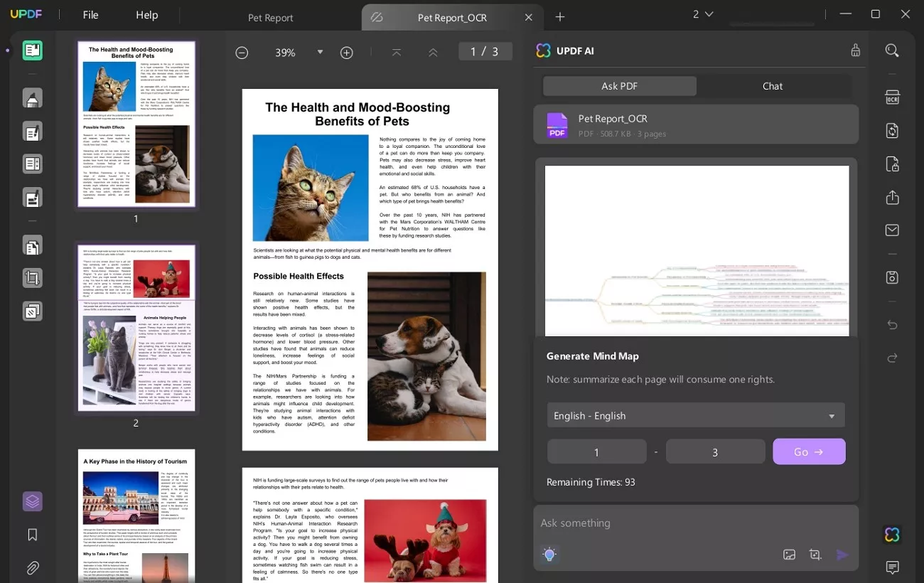924x583 pixels.
Task: Open the Bookmarks panel
Action: [32, 535]
